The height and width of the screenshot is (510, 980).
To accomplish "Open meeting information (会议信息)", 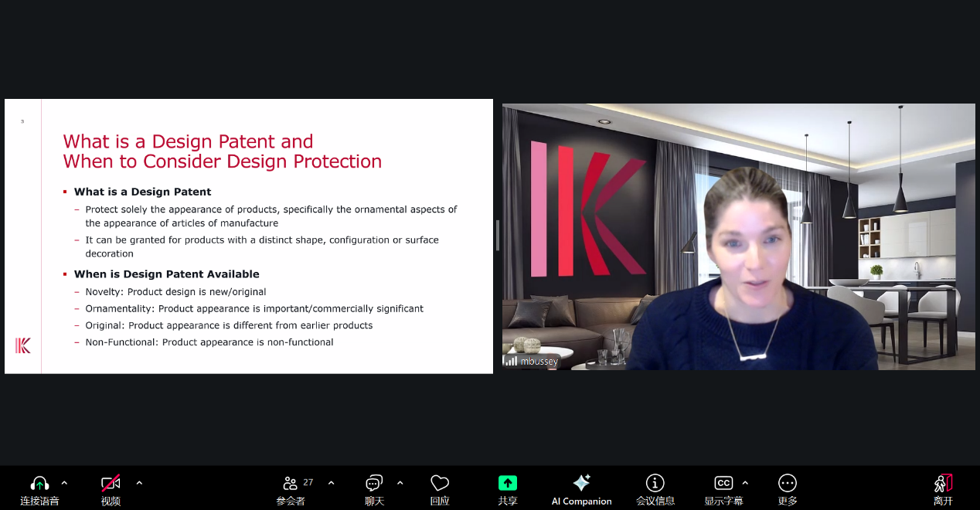I will point(655,484).
